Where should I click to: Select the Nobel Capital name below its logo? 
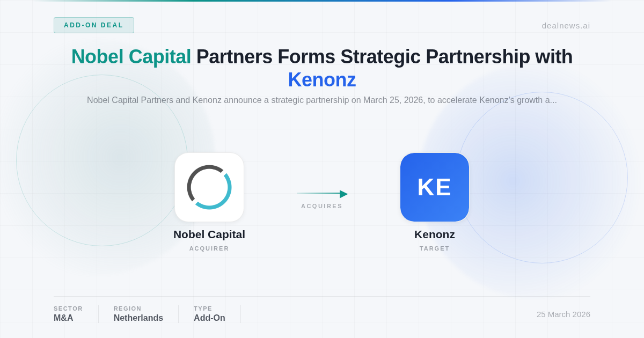pos(209,234)
